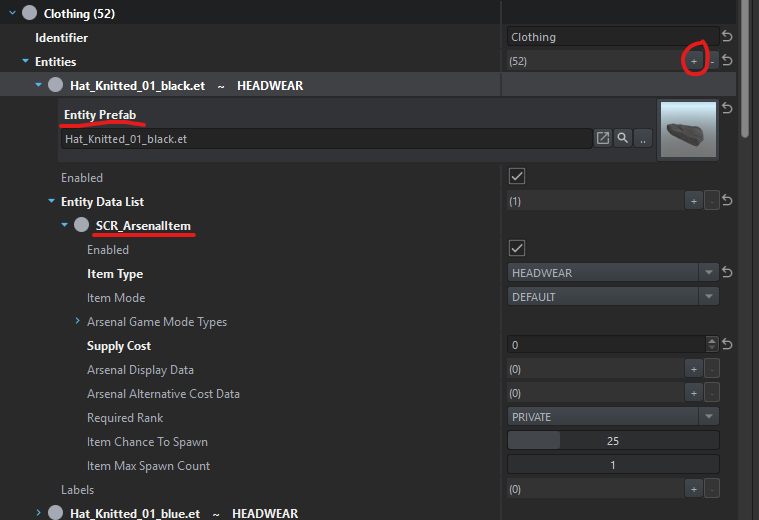The image size is (759, 520).
Task: Select the Arsenal Alternative Cost Data label
Action: [163, 394]
